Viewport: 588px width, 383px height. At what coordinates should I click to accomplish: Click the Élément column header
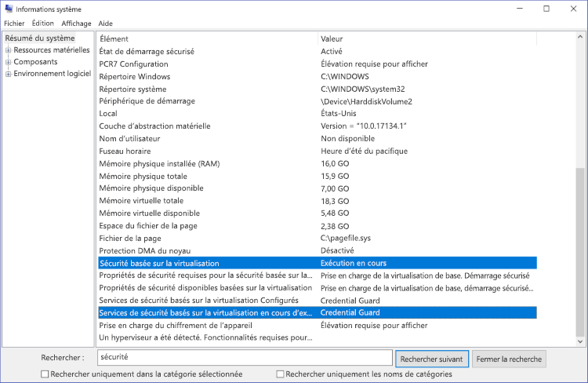pyautogui.click(x=208, y=38)
